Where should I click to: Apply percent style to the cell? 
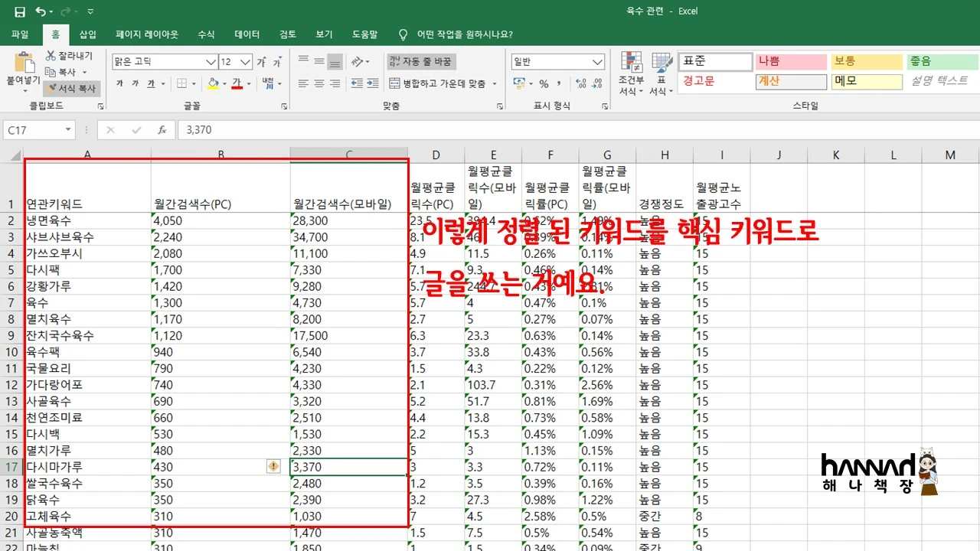point(544,83)
